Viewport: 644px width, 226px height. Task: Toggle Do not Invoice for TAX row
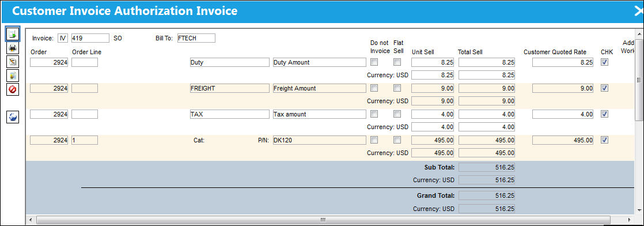(x=374, y=114)
